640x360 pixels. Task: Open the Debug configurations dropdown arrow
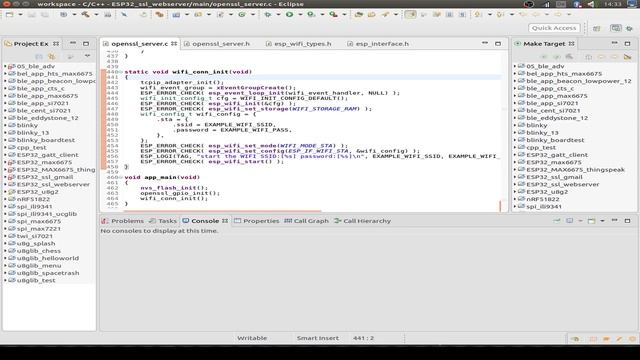pos(278,15)
